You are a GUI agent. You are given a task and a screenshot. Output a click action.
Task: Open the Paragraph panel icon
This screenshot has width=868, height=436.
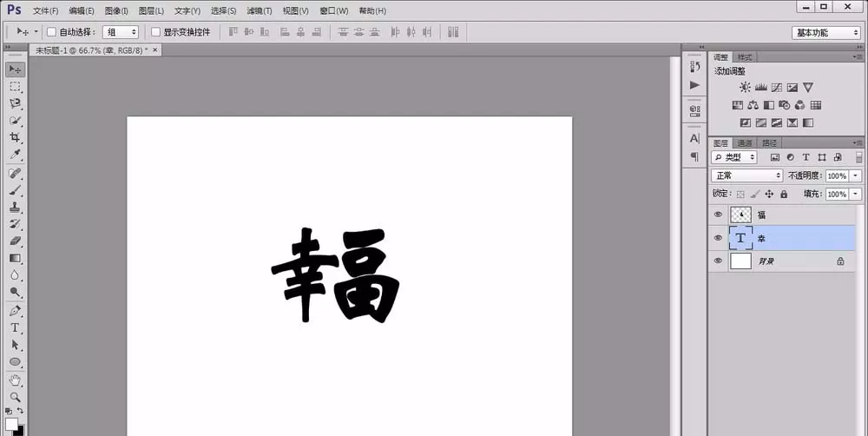(694, 157)
